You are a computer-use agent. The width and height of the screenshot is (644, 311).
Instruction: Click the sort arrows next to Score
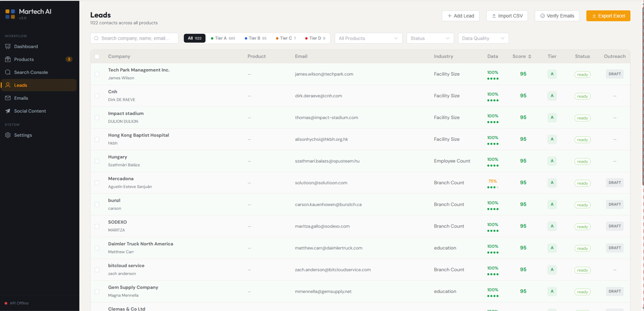pos(530,56)
